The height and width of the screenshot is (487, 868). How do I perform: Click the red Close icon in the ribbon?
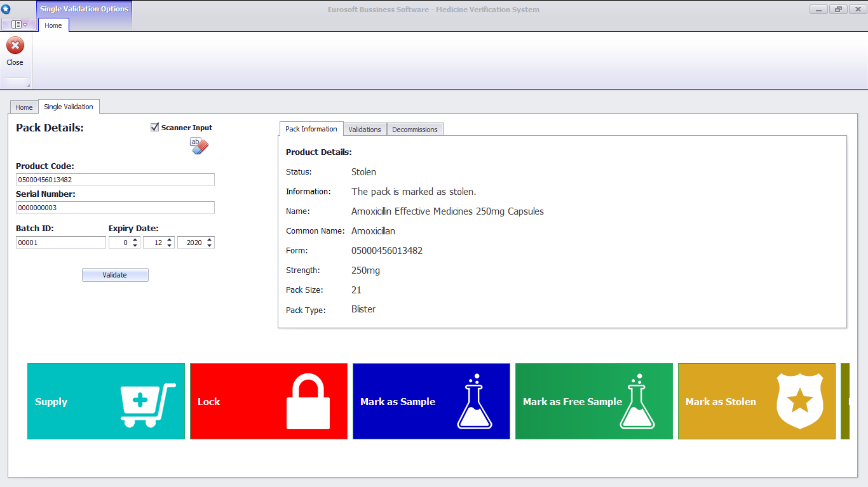[x=15, y=45]
